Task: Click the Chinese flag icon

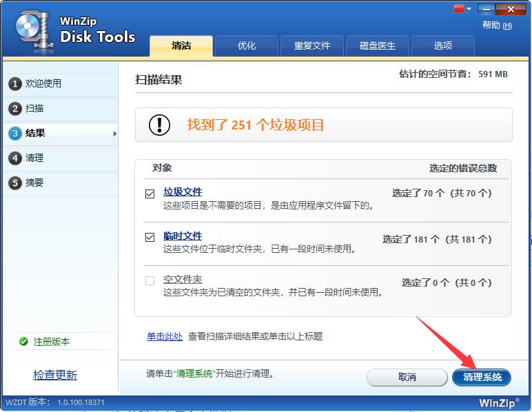Action: click(459, 9)
